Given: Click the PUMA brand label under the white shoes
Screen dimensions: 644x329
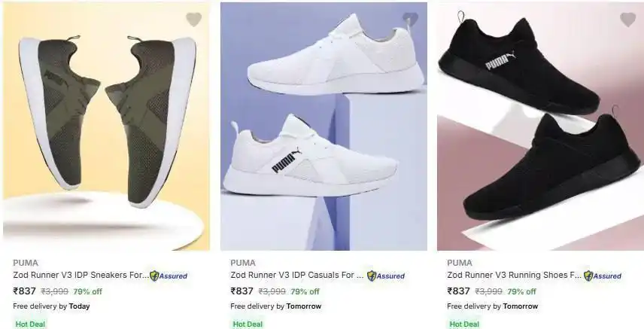Looking at the screenshot, I should (243, 263).
